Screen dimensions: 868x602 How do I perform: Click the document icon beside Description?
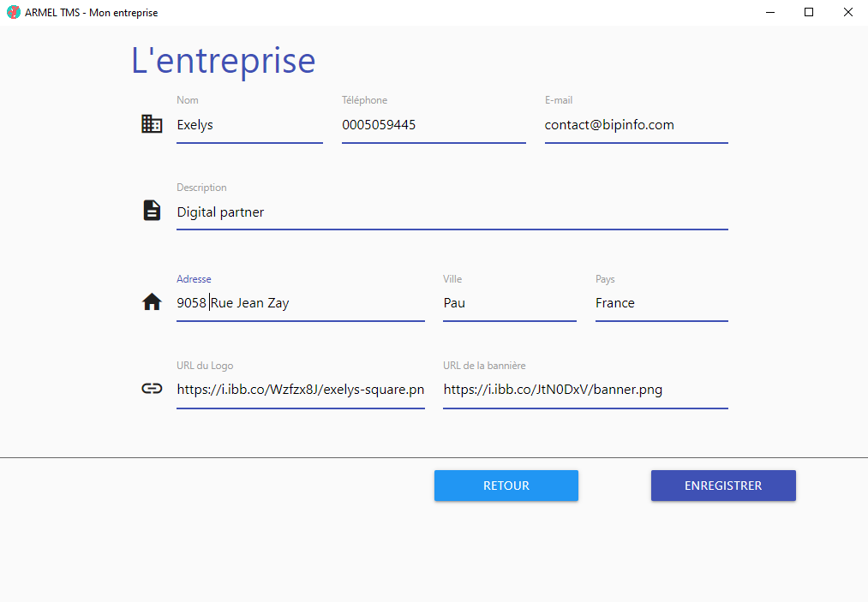152,211
